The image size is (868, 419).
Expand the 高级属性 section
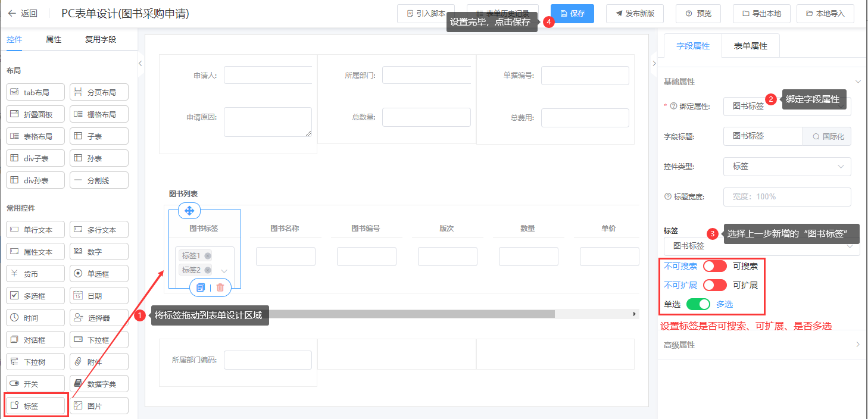(857, 345)
